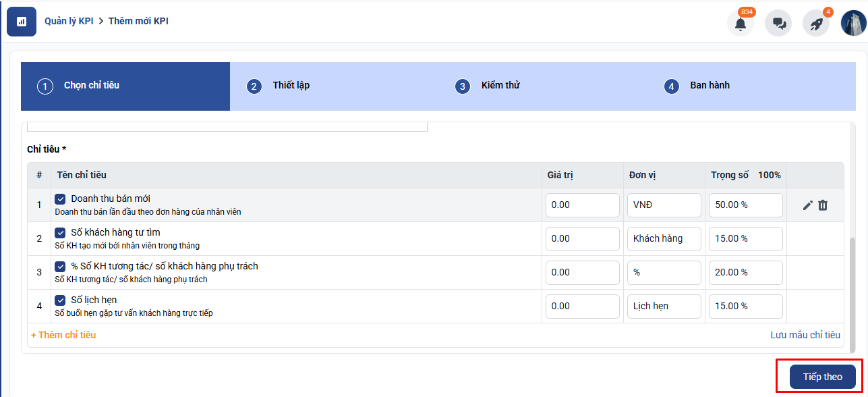Click the VNĐ unit input field
Screen dimensions: 868x397
pos(664,205)
